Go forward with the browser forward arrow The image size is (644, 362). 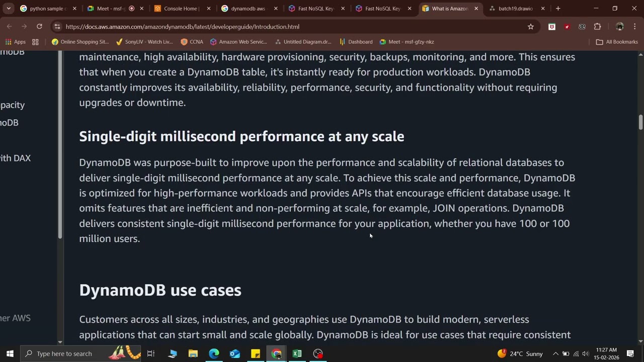(x=24, y=27)
